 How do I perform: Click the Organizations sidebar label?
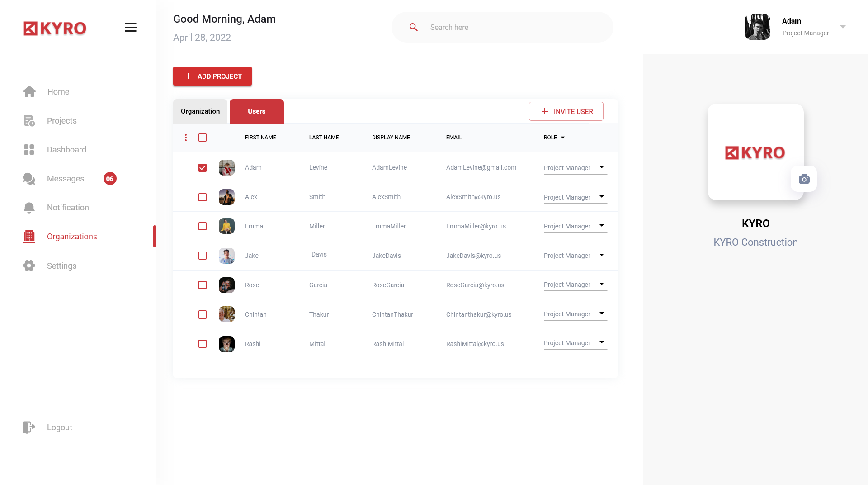(72, 237)
